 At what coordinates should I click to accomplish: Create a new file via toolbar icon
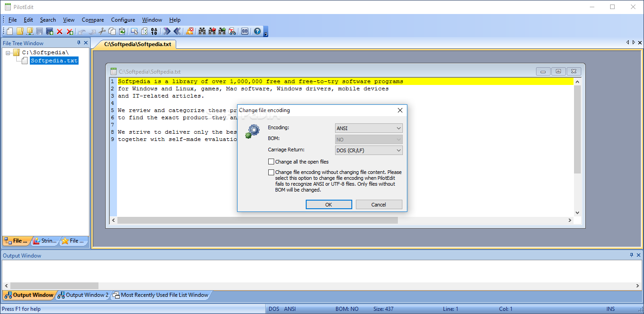click(9, 31)
